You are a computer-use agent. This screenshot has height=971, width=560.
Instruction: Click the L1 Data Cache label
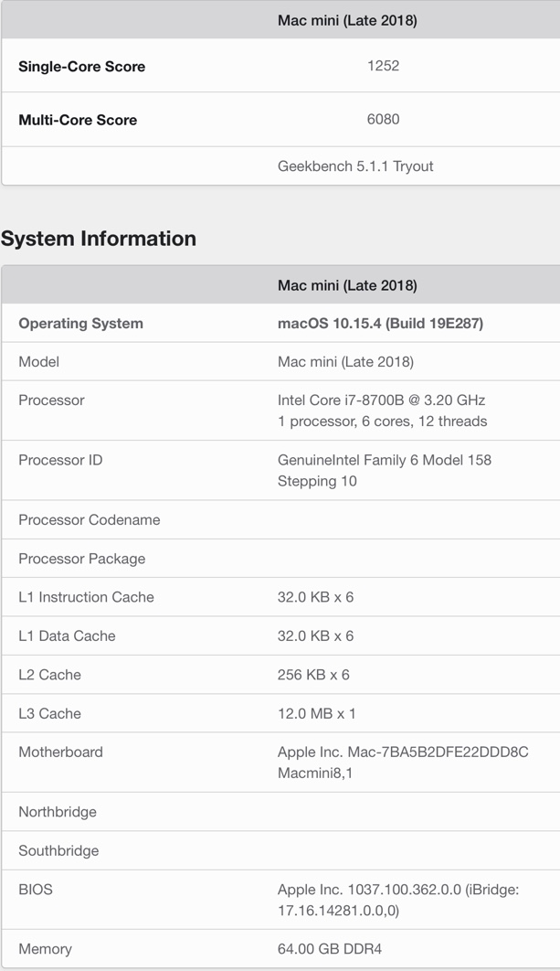[x=67, y=636]
